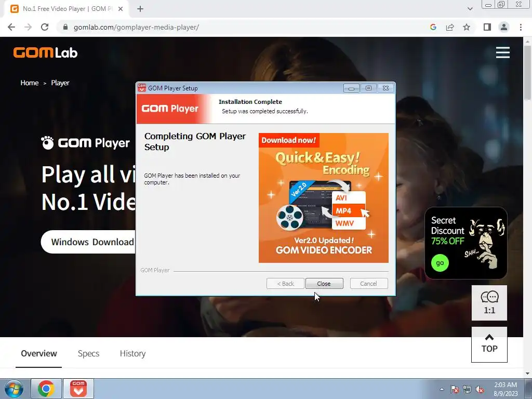Screen dimensions: 532x399
Task: Click the page vertical scrollbar thumb
Action: coord(527,73)
